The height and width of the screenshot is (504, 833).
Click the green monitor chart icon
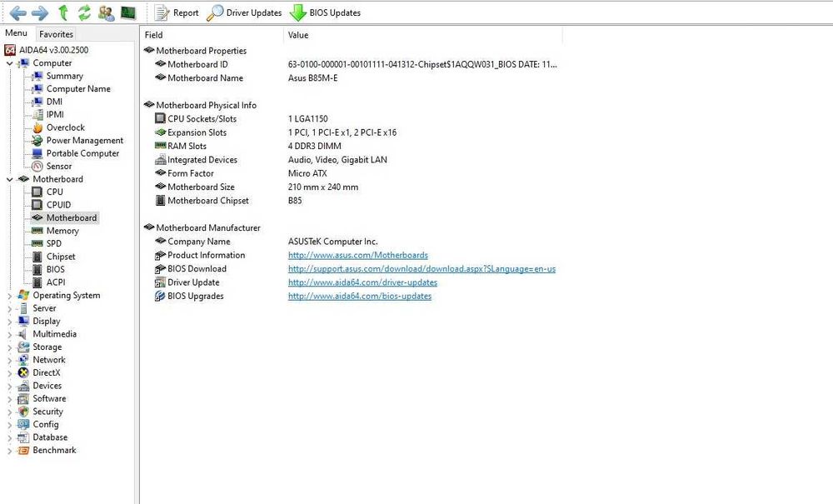128,12
